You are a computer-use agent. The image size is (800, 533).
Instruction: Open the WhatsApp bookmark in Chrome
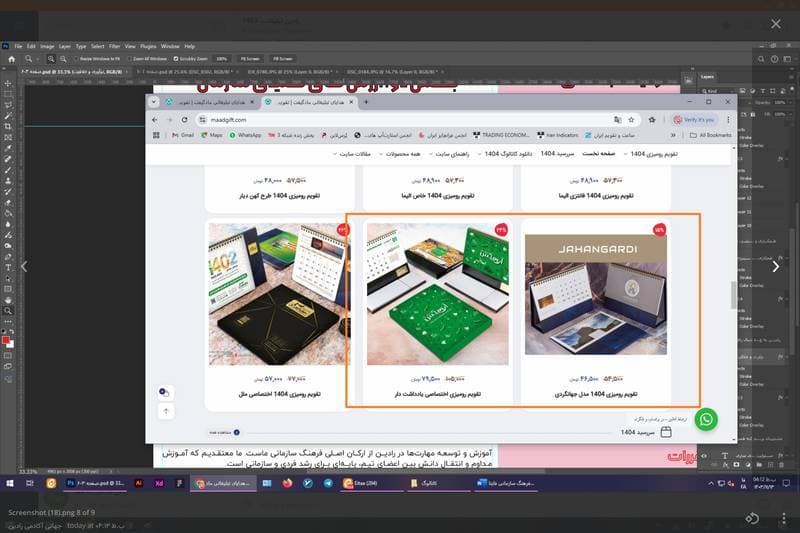click(245, 135)
